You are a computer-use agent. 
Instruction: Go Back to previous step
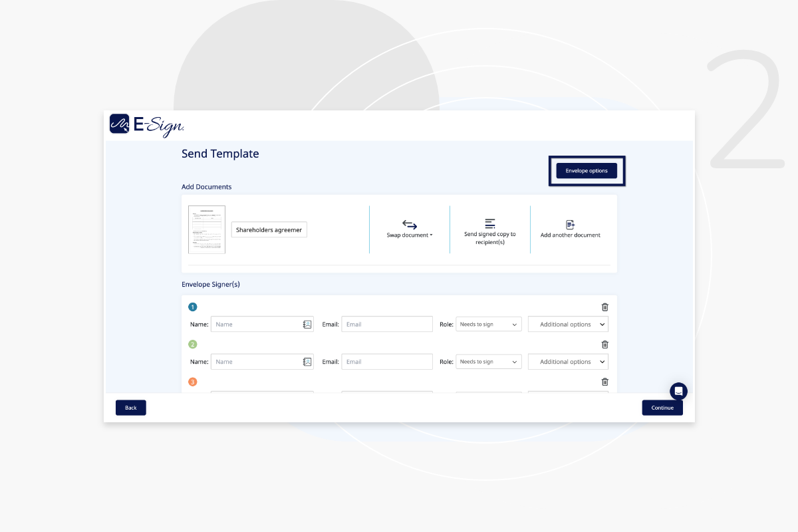tap(131, 408)
